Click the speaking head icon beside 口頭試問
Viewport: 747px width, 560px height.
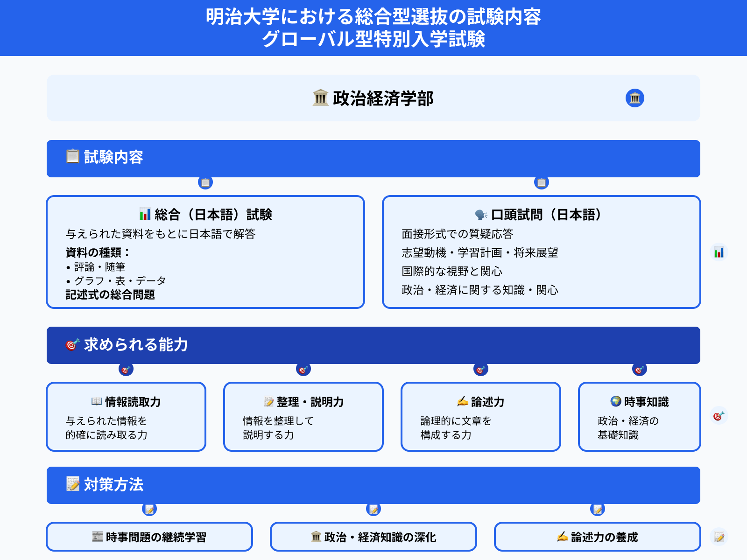pyautogui.click(x=481, y=215)
